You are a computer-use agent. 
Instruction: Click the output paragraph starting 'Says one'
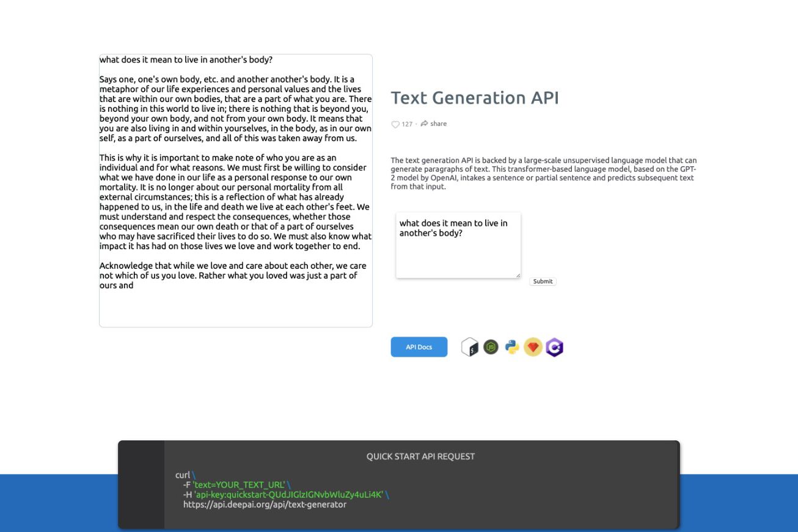pos(236,109)
